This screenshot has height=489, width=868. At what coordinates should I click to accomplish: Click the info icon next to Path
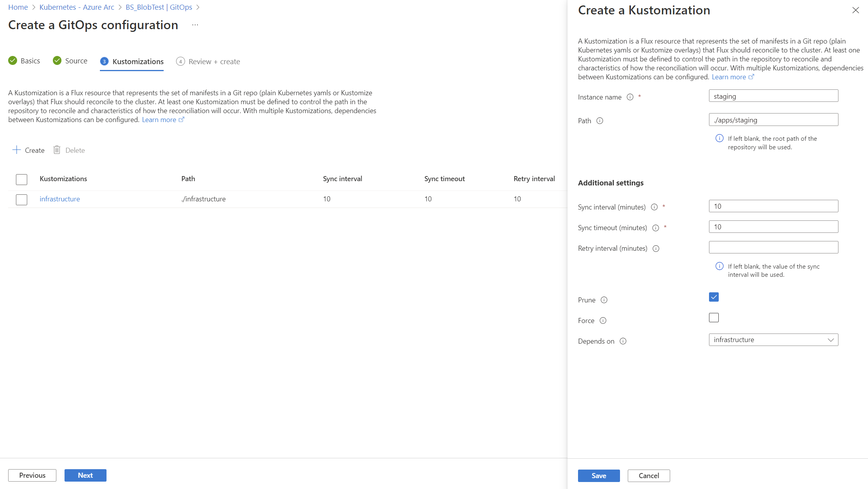click(600, 121)
